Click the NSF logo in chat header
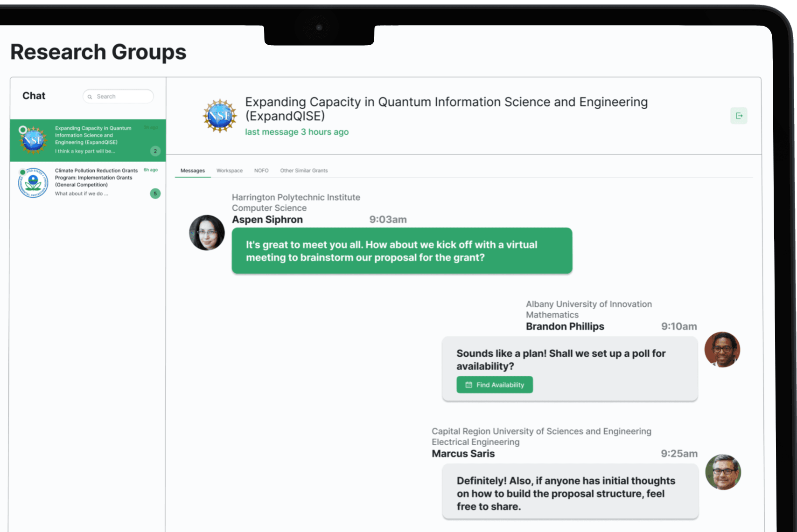797x532 pixels. [220, 116]
